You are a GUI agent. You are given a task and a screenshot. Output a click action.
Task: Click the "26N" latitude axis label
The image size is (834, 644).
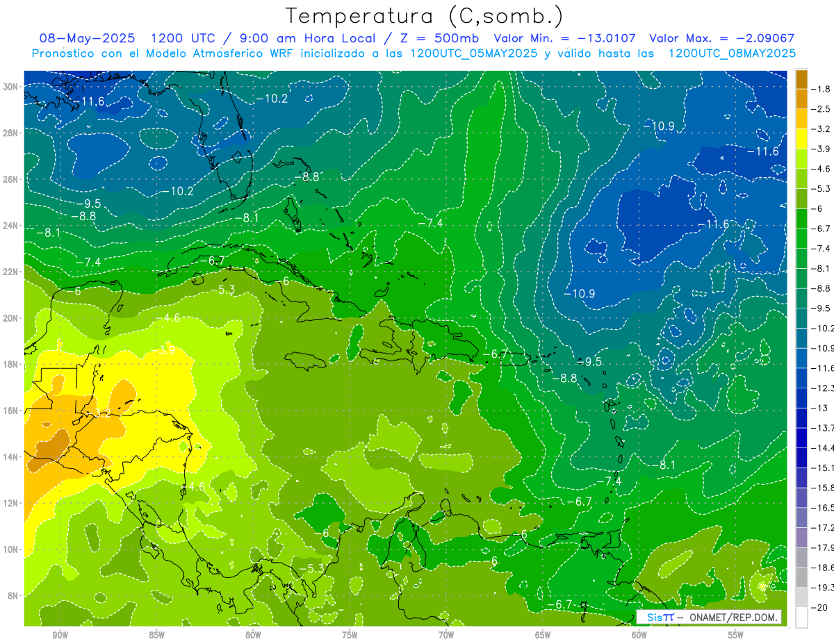(11, 179)
